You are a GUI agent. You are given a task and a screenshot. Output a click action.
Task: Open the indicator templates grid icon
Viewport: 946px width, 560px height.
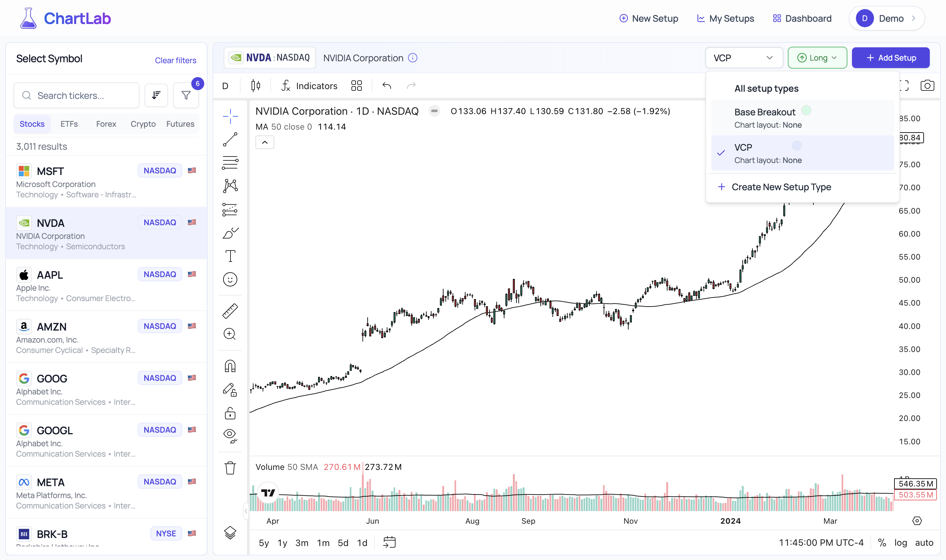point(356,86)
